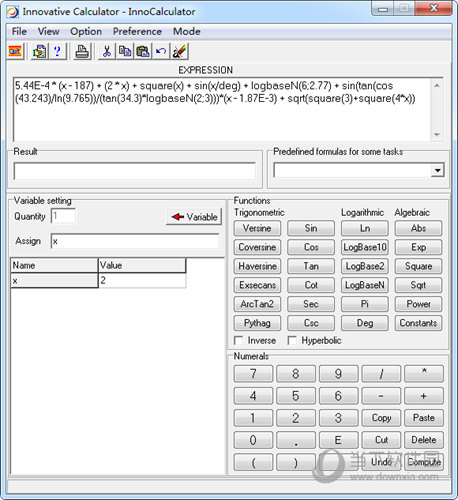
Task: Open the Constants button
Action: tap(419, 323)
